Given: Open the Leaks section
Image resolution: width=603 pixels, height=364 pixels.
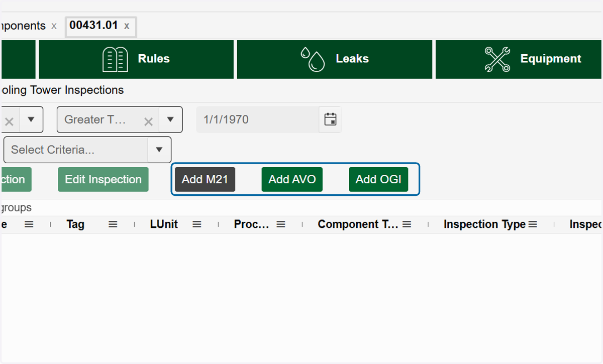Looking at the screenshot, I should (x=335, y=59).
